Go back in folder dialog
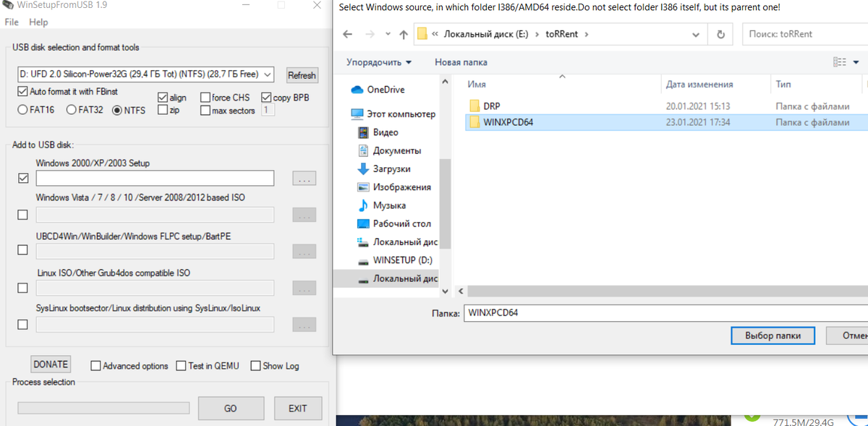 (348, 34)
